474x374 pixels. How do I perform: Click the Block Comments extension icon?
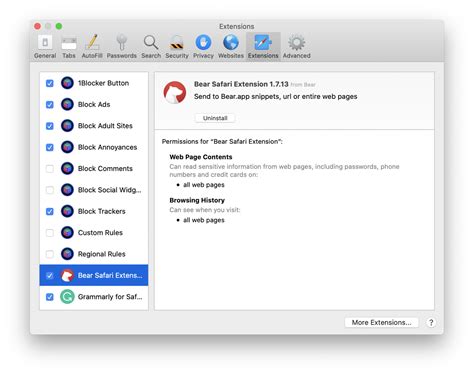[x=67, y=168]
